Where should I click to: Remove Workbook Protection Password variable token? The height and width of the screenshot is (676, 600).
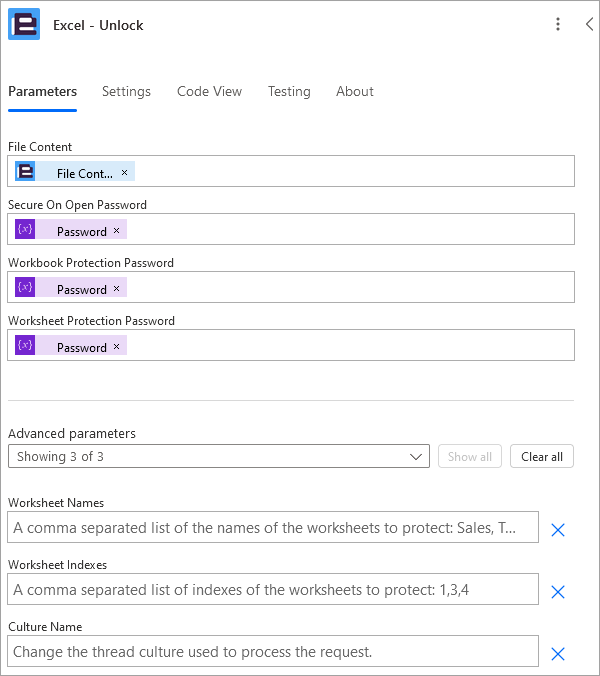[116, 288]
